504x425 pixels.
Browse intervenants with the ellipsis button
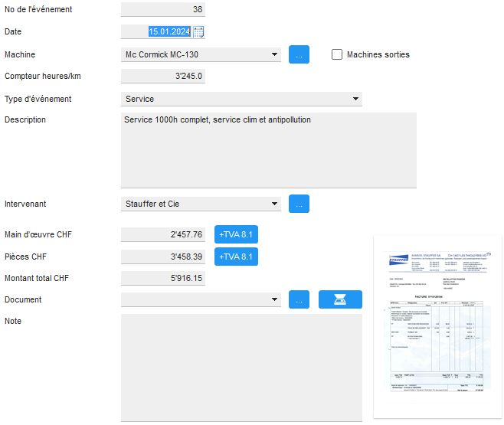click(x=299, y=204)
